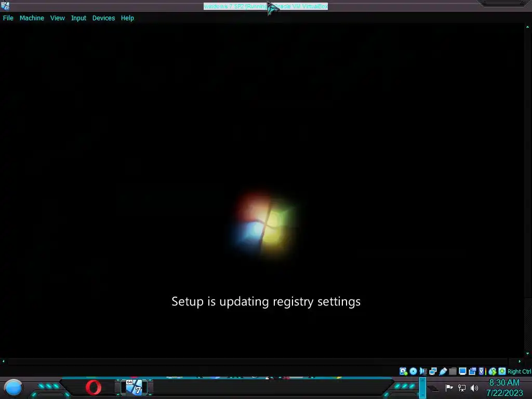The height and width of the screenshot is (399, 532).
Task: Click the vertical scrollbar up arrow
Action: (528, 27)
